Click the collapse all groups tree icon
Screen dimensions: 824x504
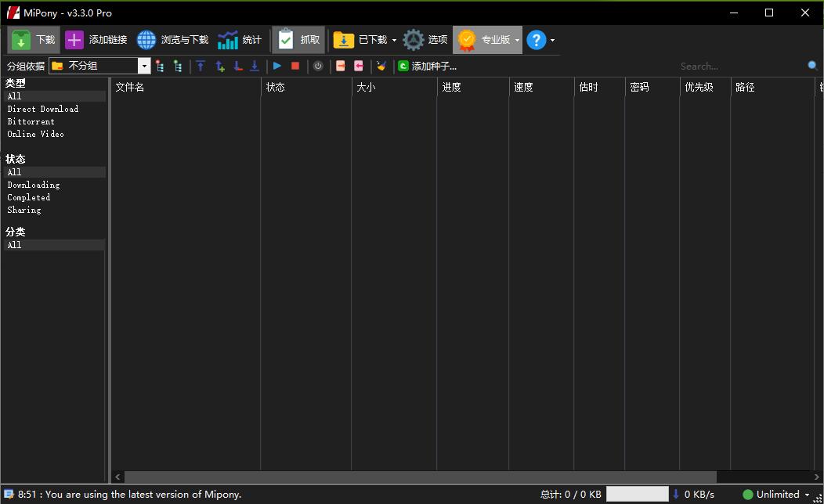(x=160, y=67)
